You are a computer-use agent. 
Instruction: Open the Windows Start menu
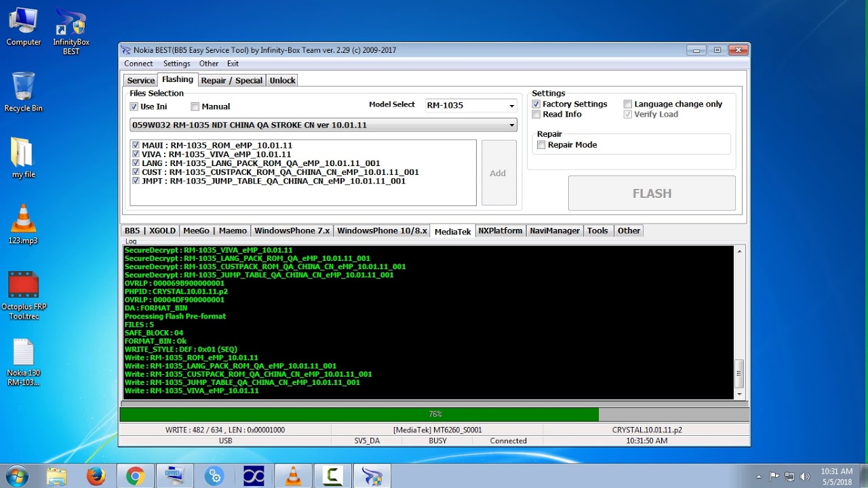coord(17,476)
